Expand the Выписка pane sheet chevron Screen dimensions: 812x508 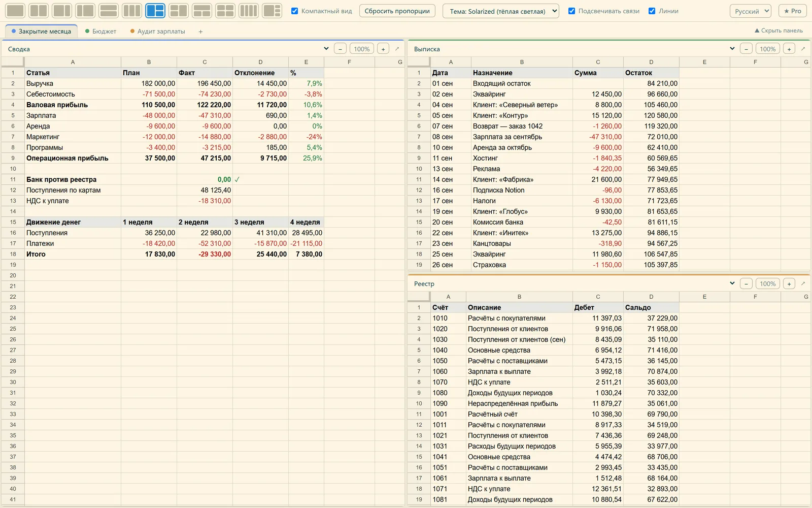coord(732,49)
